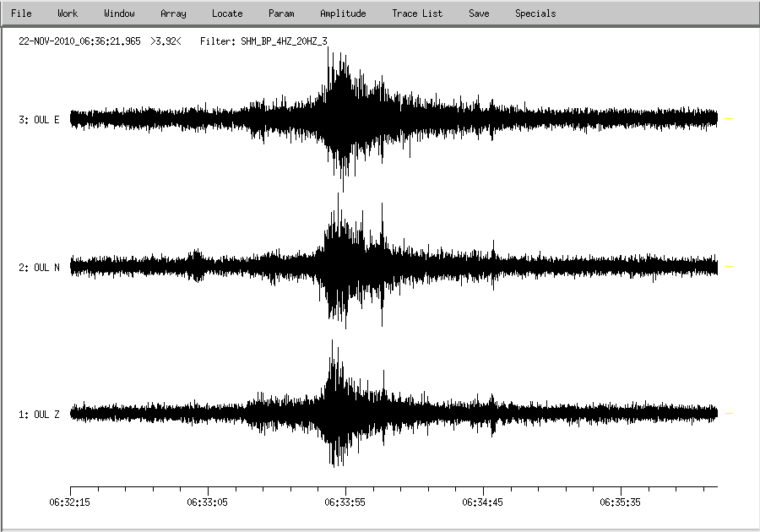Select trace label 1: OUL Z

click(x=39, y=415)
